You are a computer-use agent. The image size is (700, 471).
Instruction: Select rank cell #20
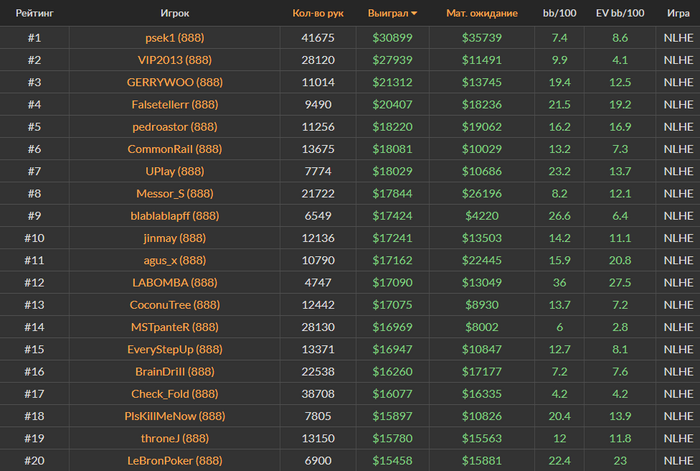coord(34,461)
